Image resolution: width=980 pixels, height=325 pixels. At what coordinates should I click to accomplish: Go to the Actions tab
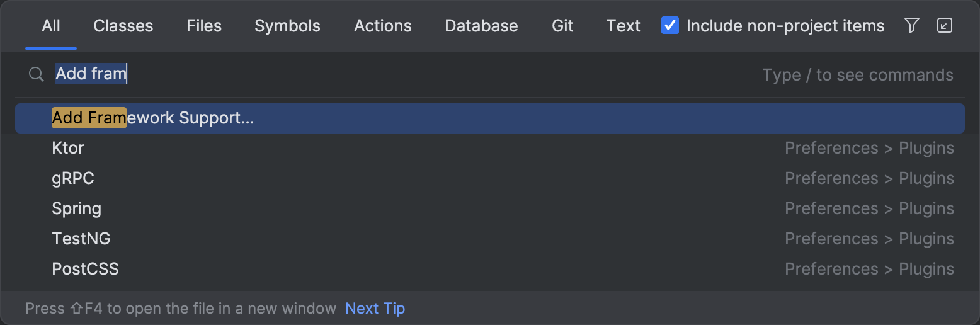pyautogui.click(x=383, y=26)
